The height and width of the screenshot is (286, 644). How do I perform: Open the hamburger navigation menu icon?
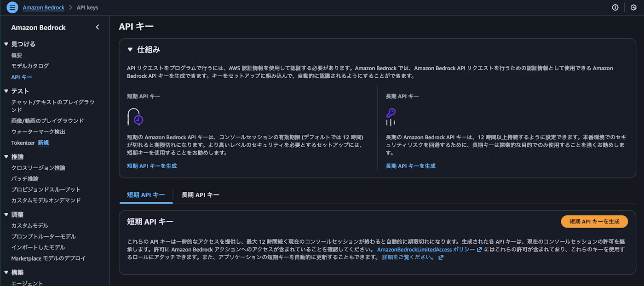tap(12, 7)
